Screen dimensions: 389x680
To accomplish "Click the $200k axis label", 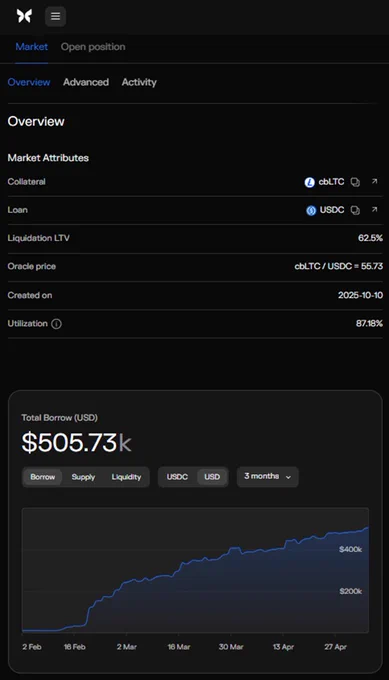I will (x=350, y=592).
